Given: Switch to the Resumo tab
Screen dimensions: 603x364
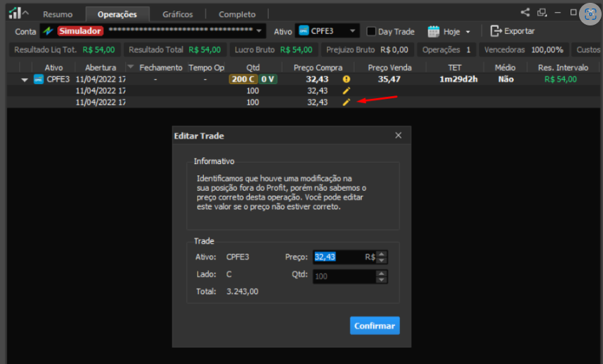Looking at the screenshot, I should click(x=58, y=14).
